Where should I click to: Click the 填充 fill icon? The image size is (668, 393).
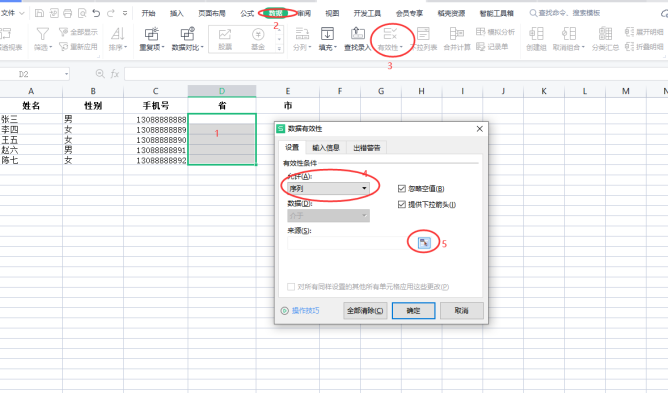(x=327, y=34)
